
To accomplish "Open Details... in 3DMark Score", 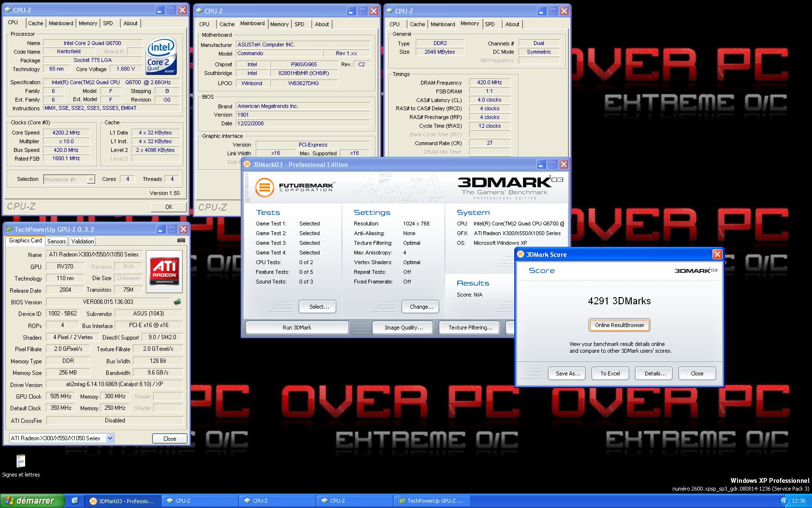I will click(x=655, y=374).
